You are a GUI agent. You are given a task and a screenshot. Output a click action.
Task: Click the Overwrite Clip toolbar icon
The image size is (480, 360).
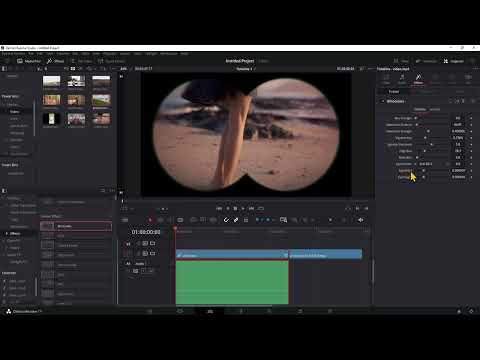[x=203, y=220]
